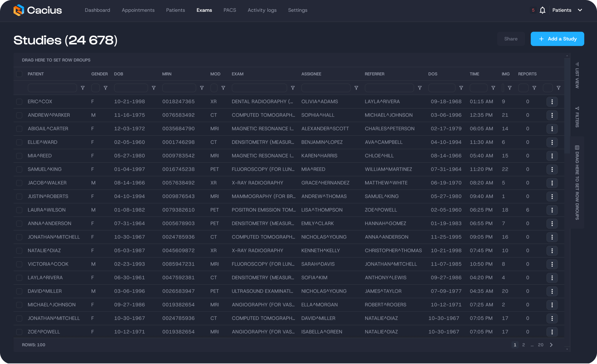
Task: Click the MRN cell 0018247365
Action: pos(178,102)
